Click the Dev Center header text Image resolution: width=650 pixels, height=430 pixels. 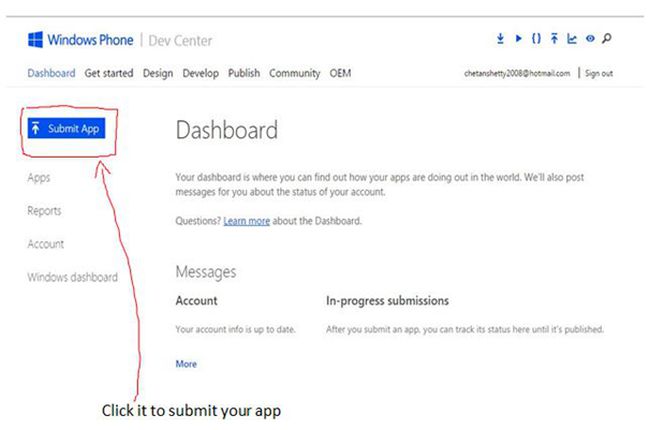[x=180, y=40]
